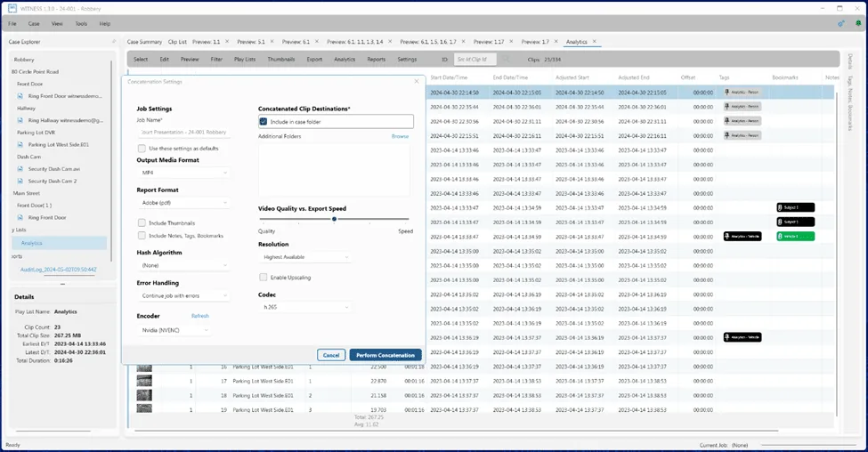Close the Preview: 6.1 tab

[x=317, y=42]
